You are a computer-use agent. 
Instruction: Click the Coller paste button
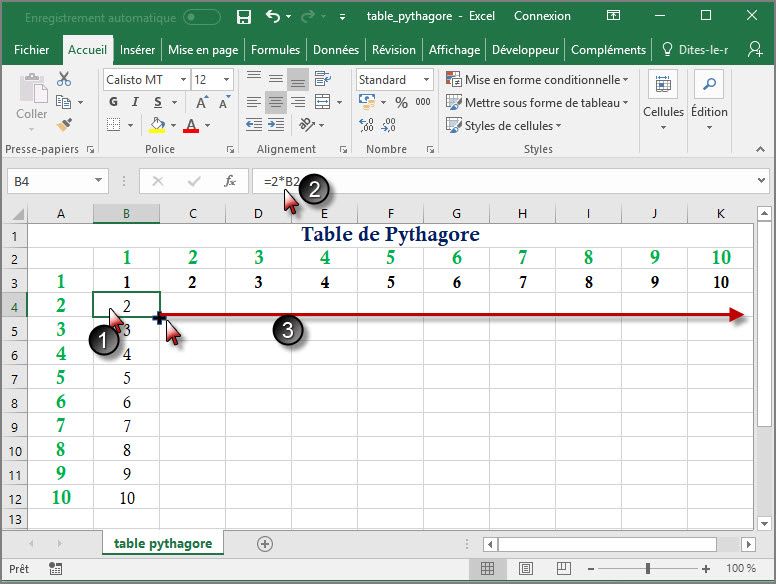[32, 102]
